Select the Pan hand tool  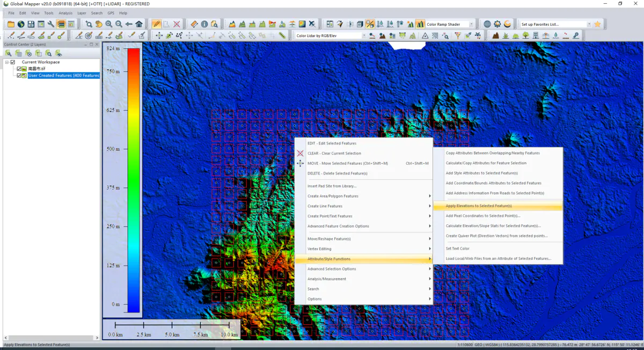[x=98, y=24]
